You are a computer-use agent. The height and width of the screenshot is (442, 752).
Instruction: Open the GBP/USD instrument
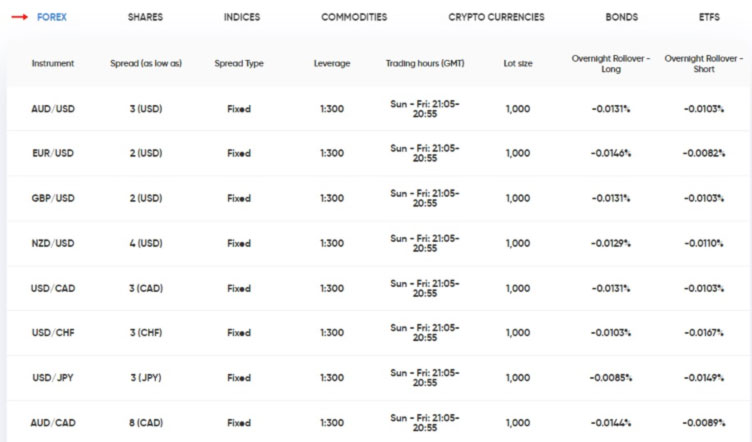pos(53,198)
